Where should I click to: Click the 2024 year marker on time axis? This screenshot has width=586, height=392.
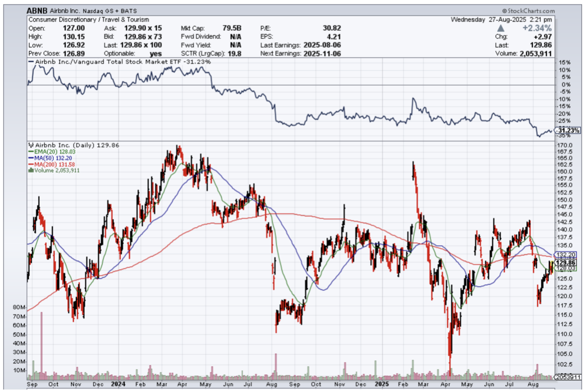118,384
